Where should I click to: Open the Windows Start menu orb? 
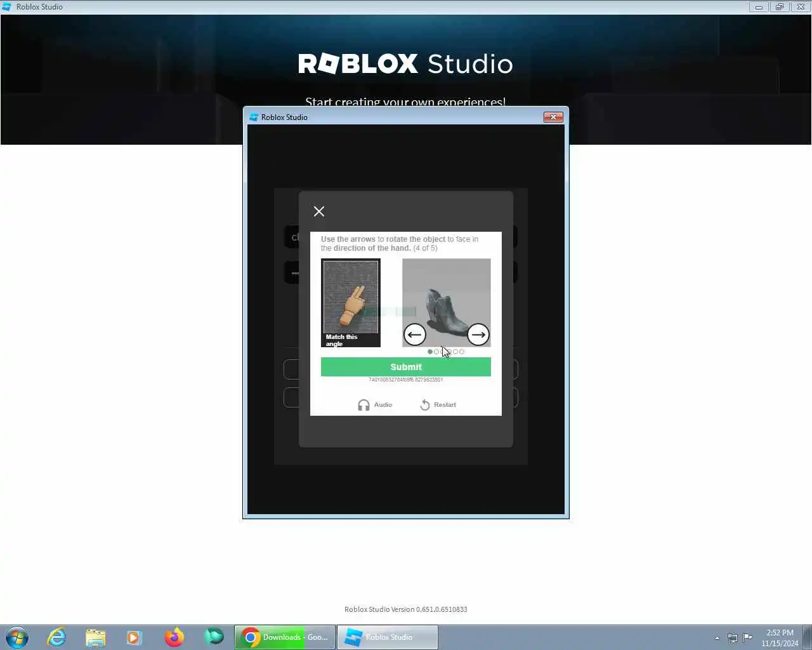(x=17, y=637)
